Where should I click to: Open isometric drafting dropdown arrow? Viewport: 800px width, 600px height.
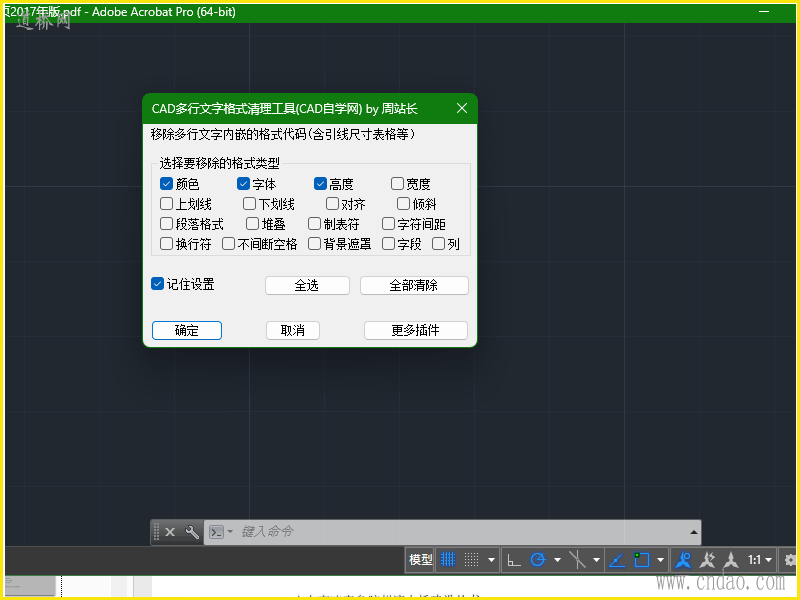point(596,560)
